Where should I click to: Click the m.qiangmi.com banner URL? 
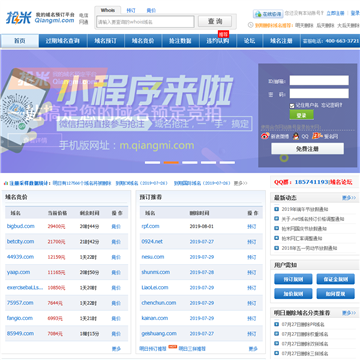pyautogui.click(x=157, y=145)
